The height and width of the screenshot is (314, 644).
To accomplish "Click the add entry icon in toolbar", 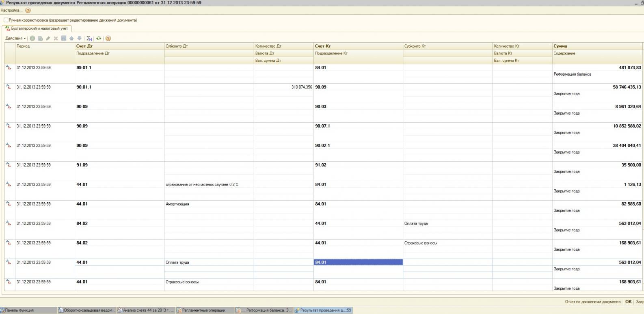I will click(x=32, y=39).
